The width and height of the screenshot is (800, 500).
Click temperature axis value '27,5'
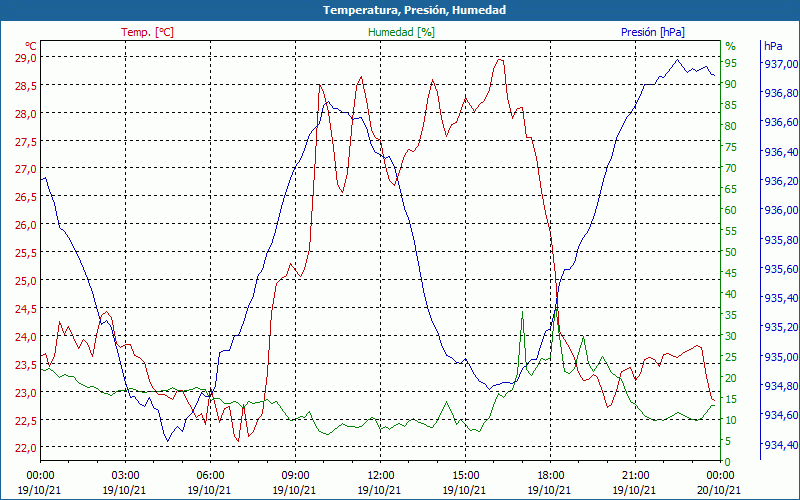[26, 141]
